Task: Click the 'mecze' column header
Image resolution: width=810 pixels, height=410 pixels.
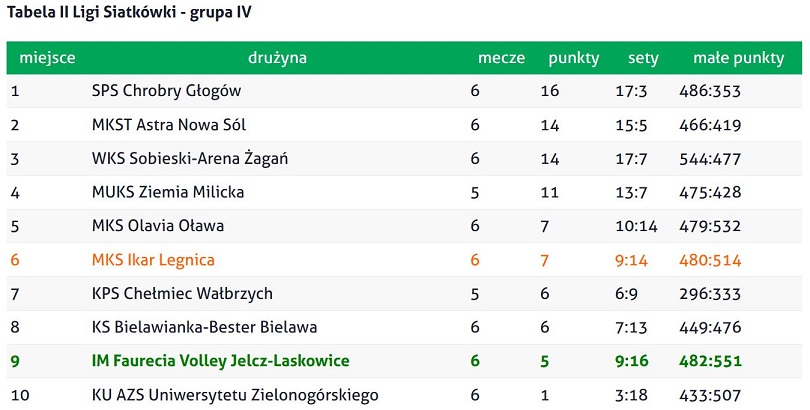Action: pos(501,58)
